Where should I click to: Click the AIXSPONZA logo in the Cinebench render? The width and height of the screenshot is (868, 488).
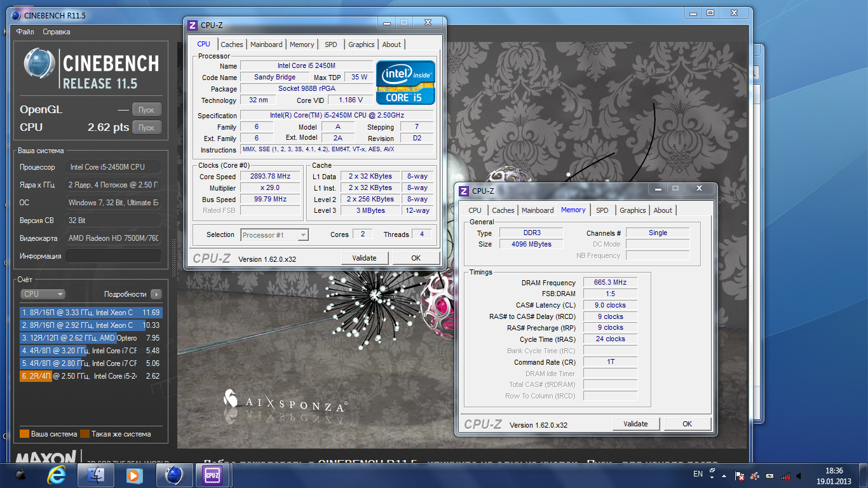(284, 401)
